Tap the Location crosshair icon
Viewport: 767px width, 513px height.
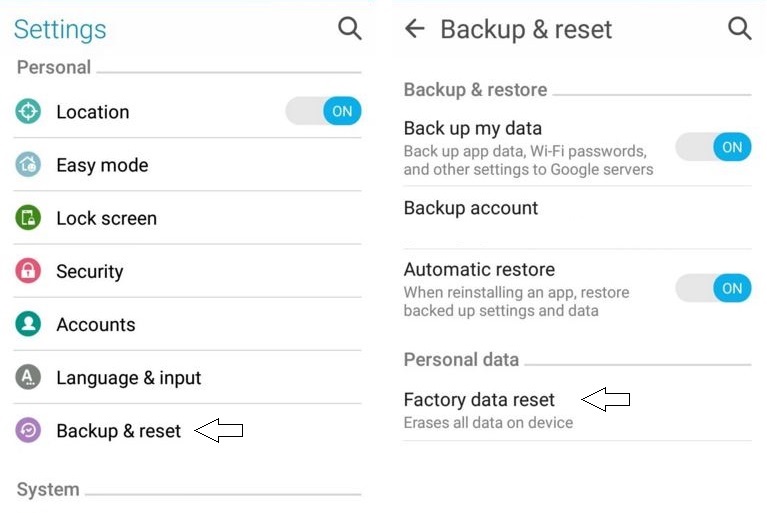click(x=28, y=112)
